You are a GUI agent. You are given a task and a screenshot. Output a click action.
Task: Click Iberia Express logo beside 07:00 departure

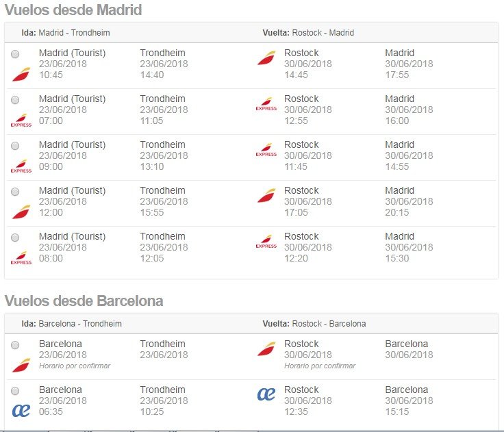click(21, 120)
